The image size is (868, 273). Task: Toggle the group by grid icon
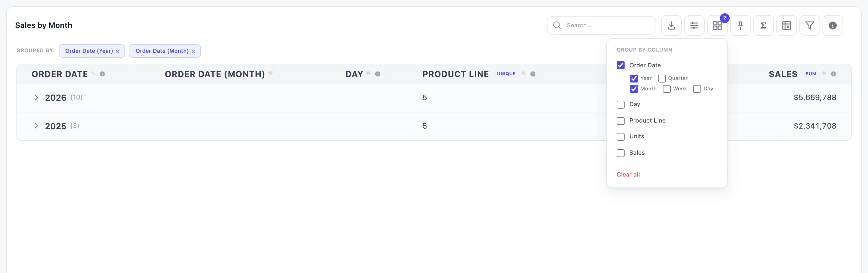pos(717,25)
